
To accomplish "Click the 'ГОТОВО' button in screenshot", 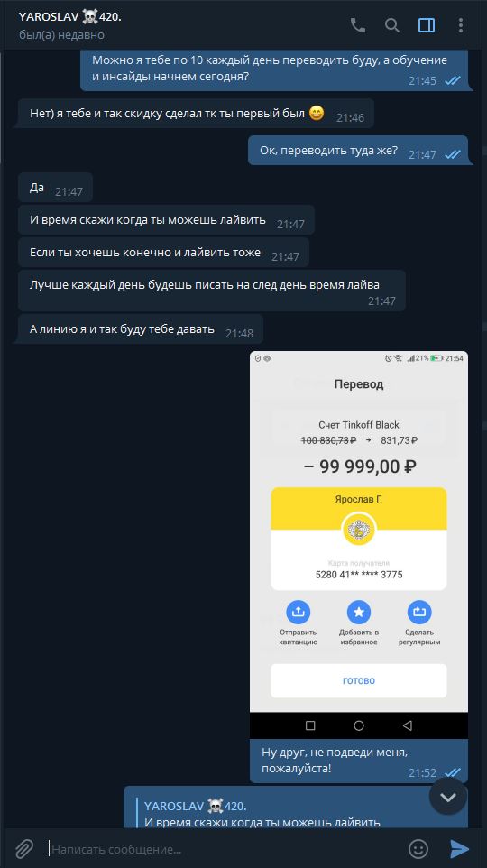I will (359, 680).
